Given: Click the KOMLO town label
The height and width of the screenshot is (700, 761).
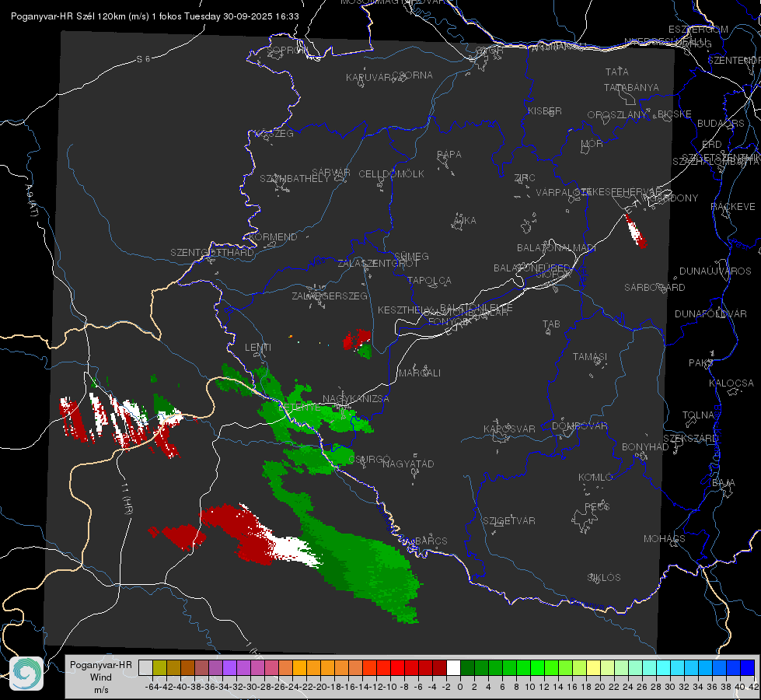Looking at the screenshot, I should (595, 478).
